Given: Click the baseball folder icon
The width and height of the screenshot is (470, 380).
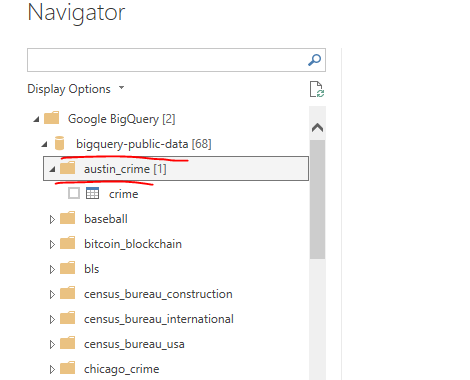Looking at the screenshot, I should point(68,218).
